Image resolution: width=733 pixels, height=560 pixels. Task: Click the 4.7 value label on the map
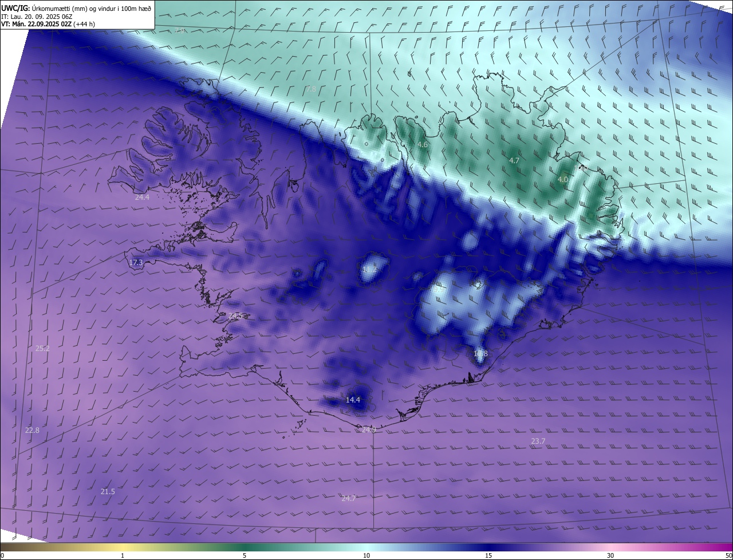pyautogui.click(x=514, y=160)
